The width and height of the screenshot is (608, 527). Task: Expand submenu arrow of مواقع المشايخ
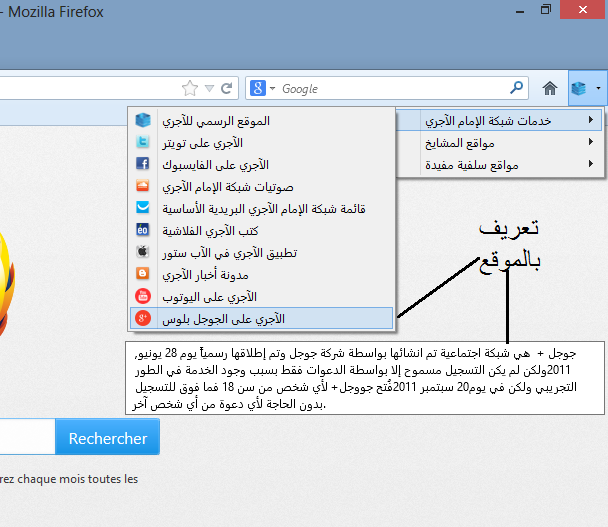click(x=591, y=142)
